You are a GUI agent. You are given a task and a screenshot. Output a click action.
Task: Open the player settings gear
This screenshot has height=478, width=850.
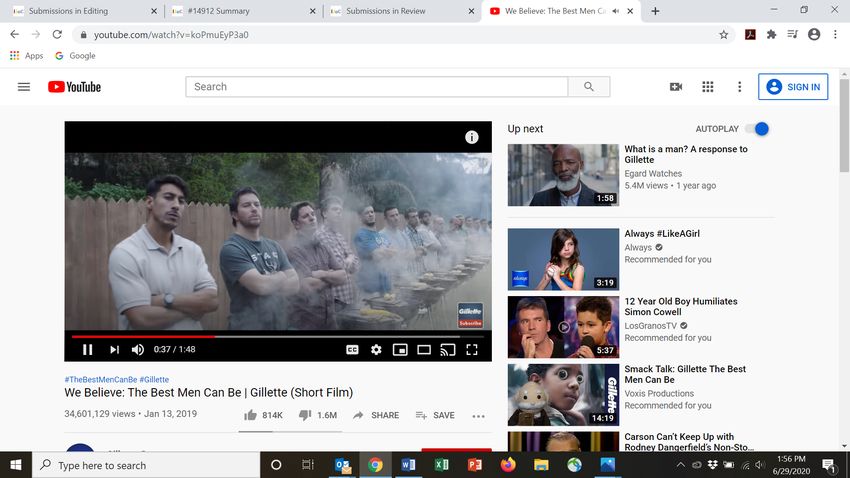pos(376,350)
